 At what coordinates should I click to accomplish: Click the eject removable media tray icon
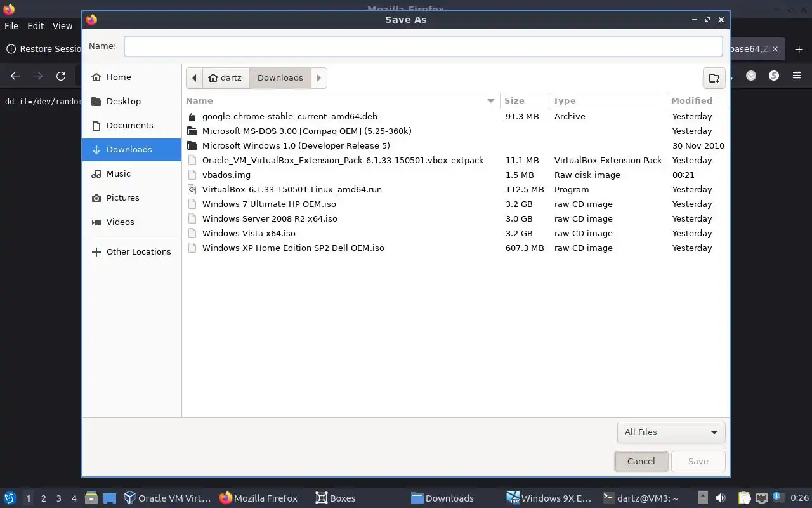pos(702,498)
